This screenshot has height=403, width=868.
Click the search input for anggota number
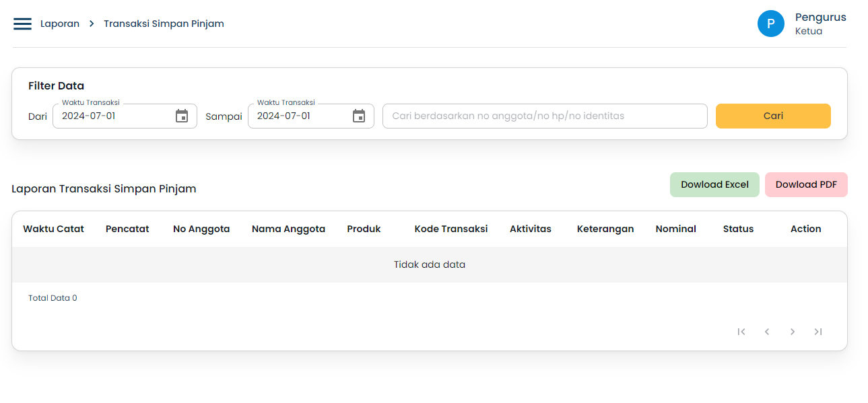point(545,116)
